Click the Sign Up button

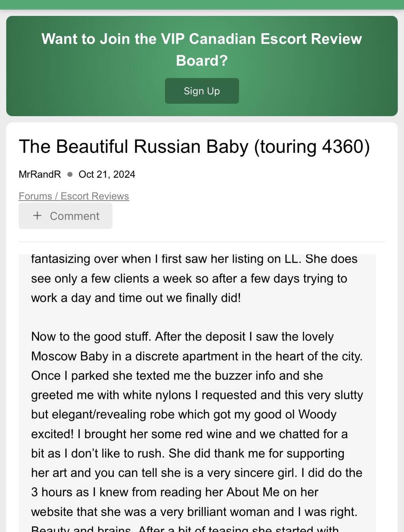[x=202, y=91]
